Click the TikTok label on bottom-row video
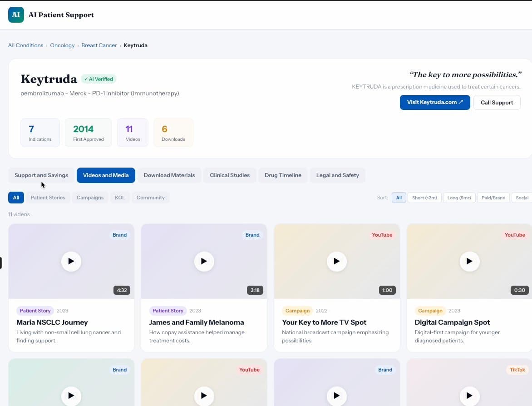Image resolution: width=532 pixels, height=406 pixels. 517,370
